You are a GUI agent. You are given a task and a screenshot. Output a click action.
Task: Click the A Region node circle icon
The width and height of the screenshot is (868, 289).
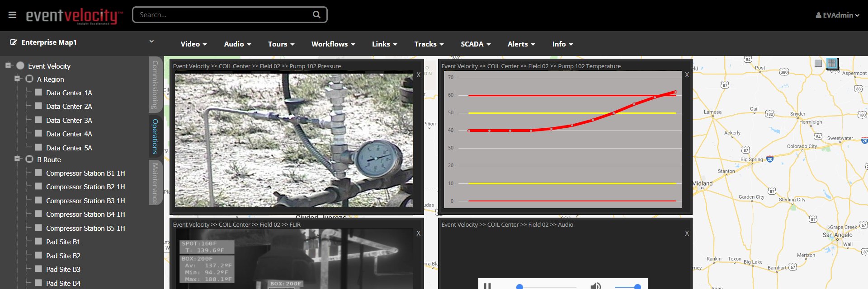pos(29,79)
